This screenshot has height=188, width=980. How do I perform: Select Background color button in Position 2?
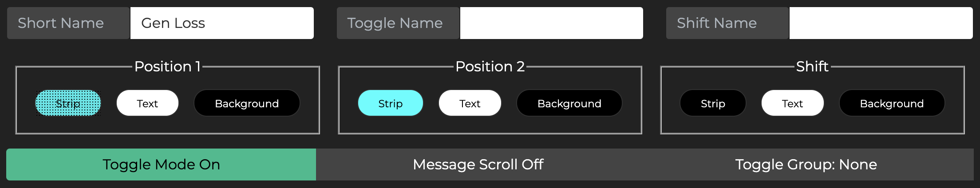(x=569, y=103)
